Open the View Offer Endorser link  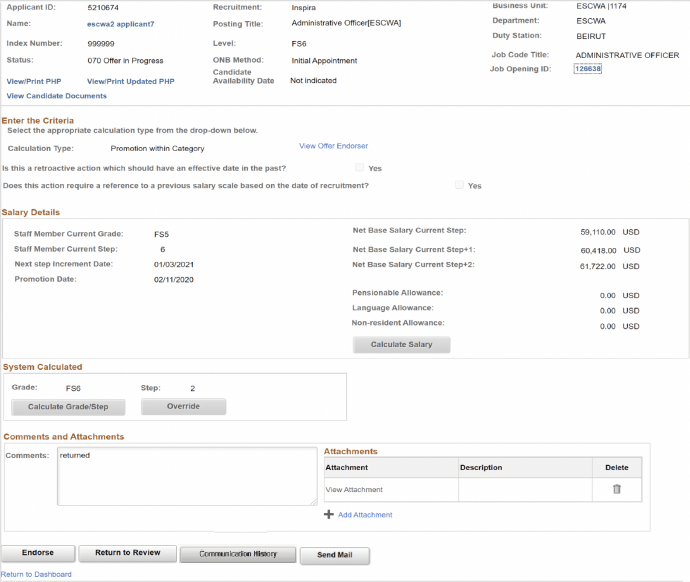coord(334,146)
